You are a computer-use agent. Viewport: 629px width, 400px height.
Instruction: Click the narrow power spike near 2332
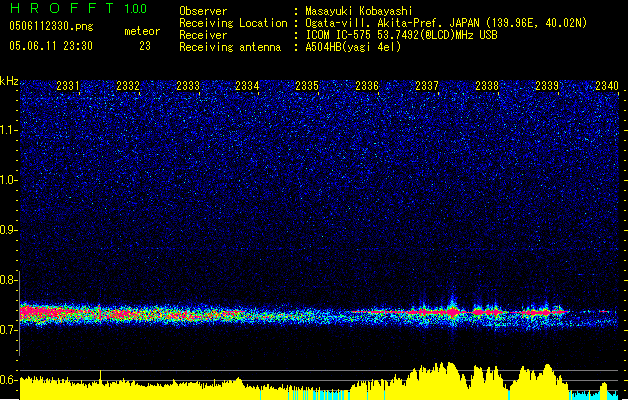point(100,377)
